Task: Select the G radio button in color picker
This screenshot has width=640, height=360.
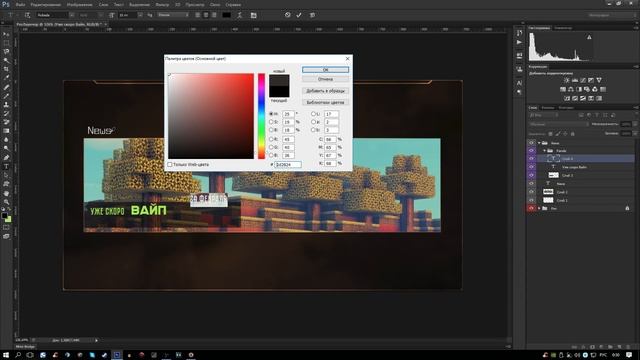Action: (x=271, y=147)
